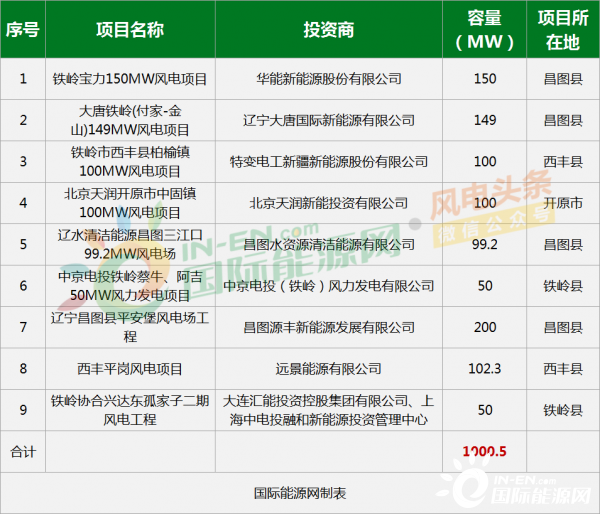Image resolution: width=600 pixels, height=514 pixels.
Task: Select 北京天润新能投资有限公司 cell
Action: pyautogui.click(x=329, y=203)
